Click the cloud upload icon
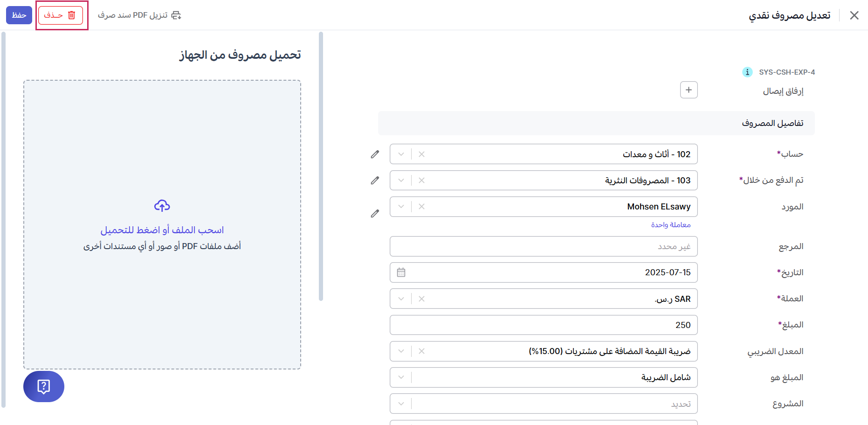Screen dimensions: 868x425 [x=162, y=206]
